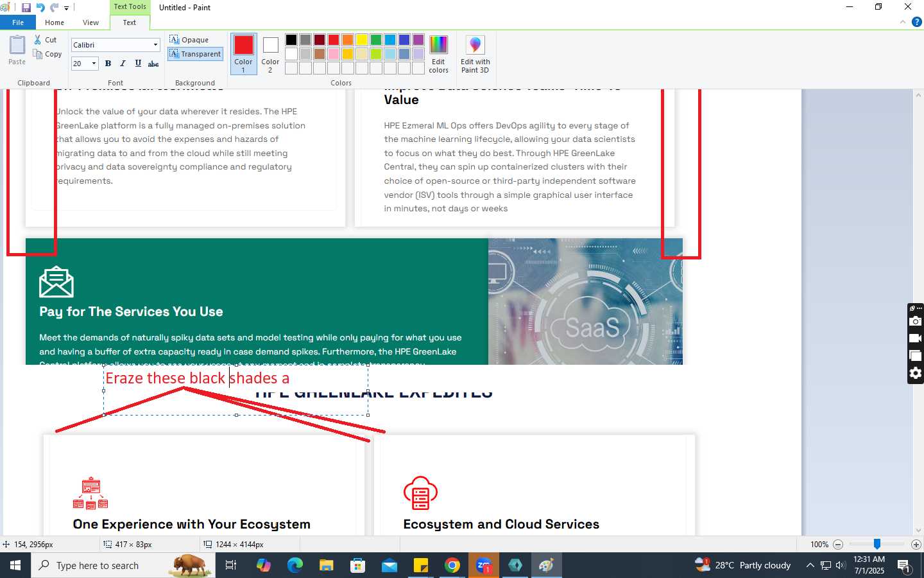Screen dimensions: 924x578
Task: Open Zoom app from the taskbar
Action: pyautogui.click(x=484, y=565)
